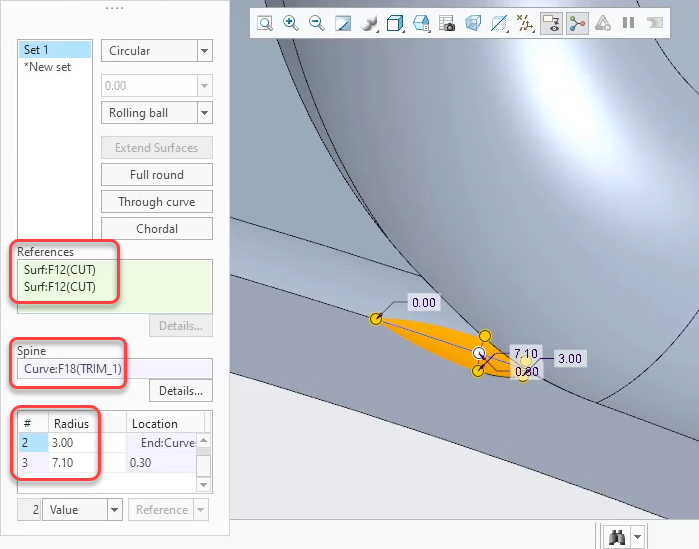Click the Refit zoom icon
Image resolution: width=699 pixels, height=549 pixels.
click(x=265, y=22)
